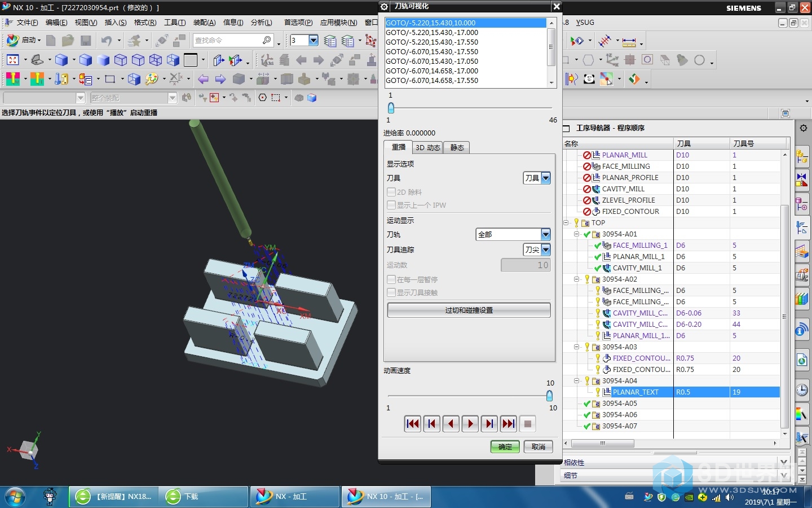Confirm with the 确定 button
This screenshot has height=508, width=812.
tap(505, 446)
